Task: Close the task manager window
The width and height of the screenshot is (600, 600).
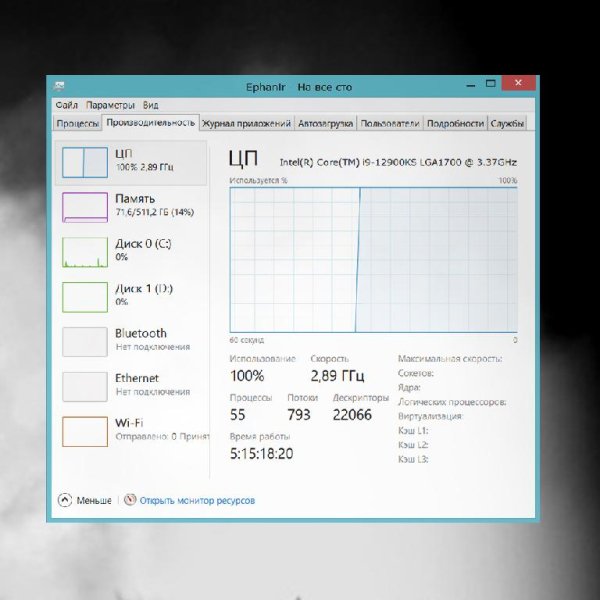Action: click(x=518, y=83)
